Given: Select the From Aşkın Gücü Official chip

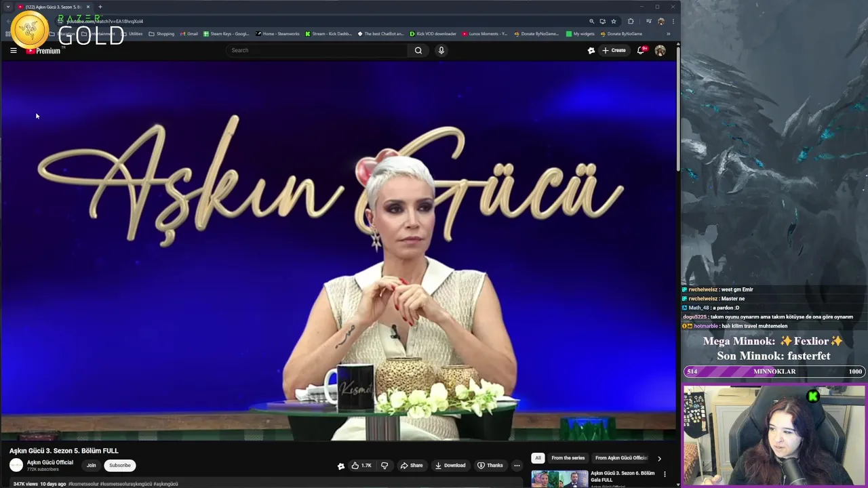Looking at the screenshot, I should [621, 458].
